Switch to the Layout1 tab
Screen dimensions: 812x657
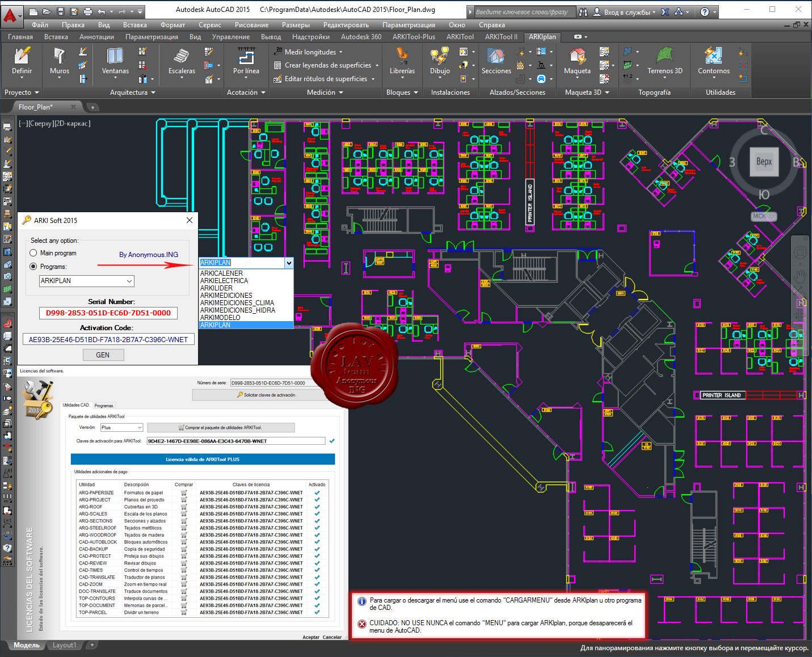(x=64, y=645)
